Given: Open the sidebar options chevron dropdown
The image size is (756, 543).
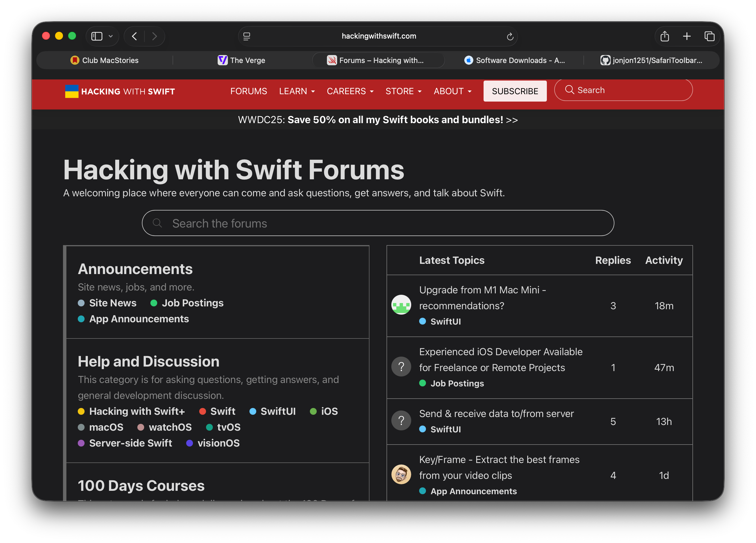Looking at the screenshot, I should pos(111,36).
